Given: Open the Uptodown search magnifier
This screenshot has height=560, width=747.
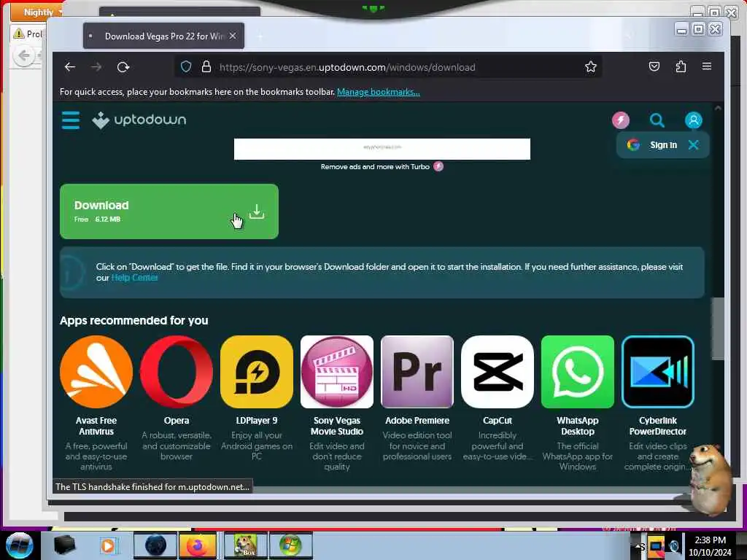Looking at the screenshot, I should [x=657, y=120].
